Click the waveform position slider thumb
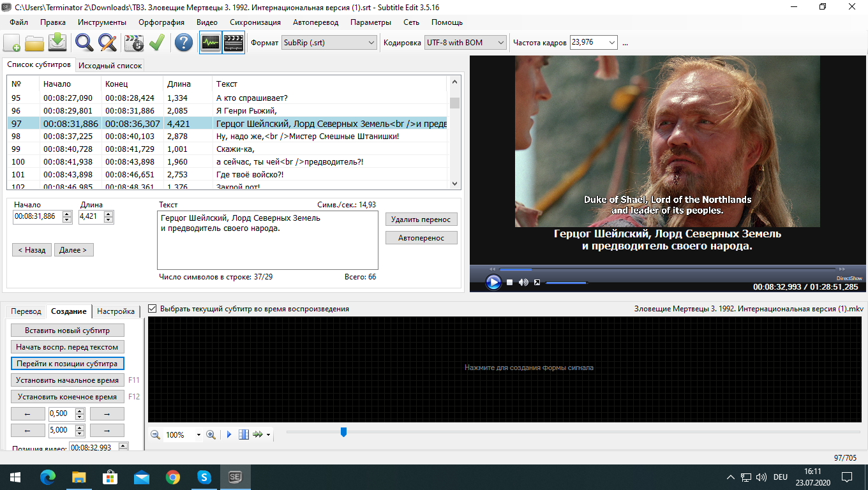Screen dimensions: 868x490 point(343,433)
